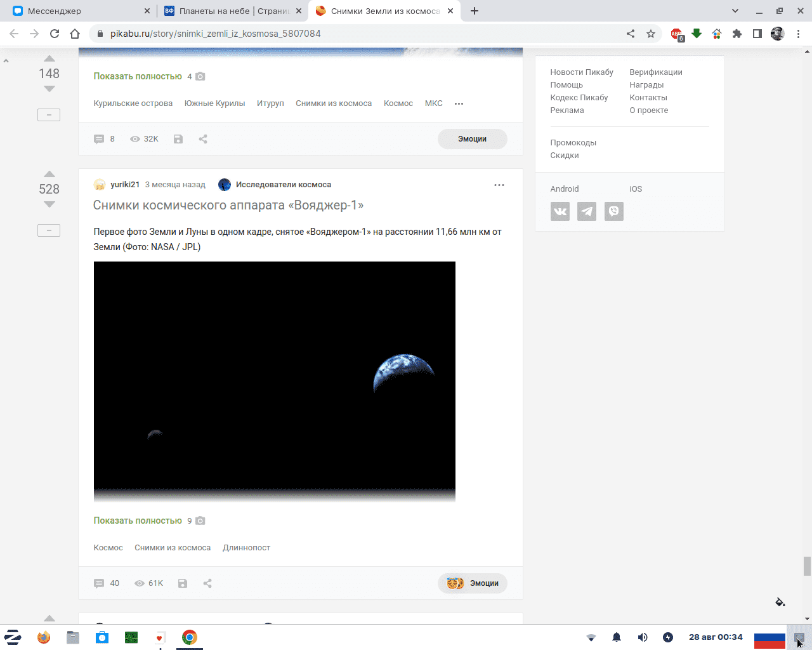812x650 pixels.
Task: Click the plain Эмоции button without emoji
Action: coord(473,139)
